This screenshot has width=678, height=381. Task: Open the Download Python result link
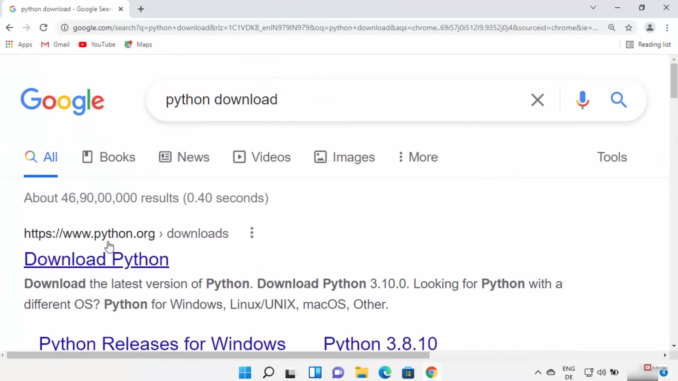96,259
